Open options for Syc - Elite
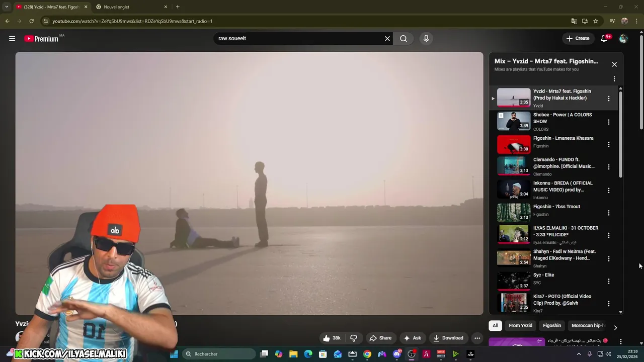644x362 pixels. 609,281
